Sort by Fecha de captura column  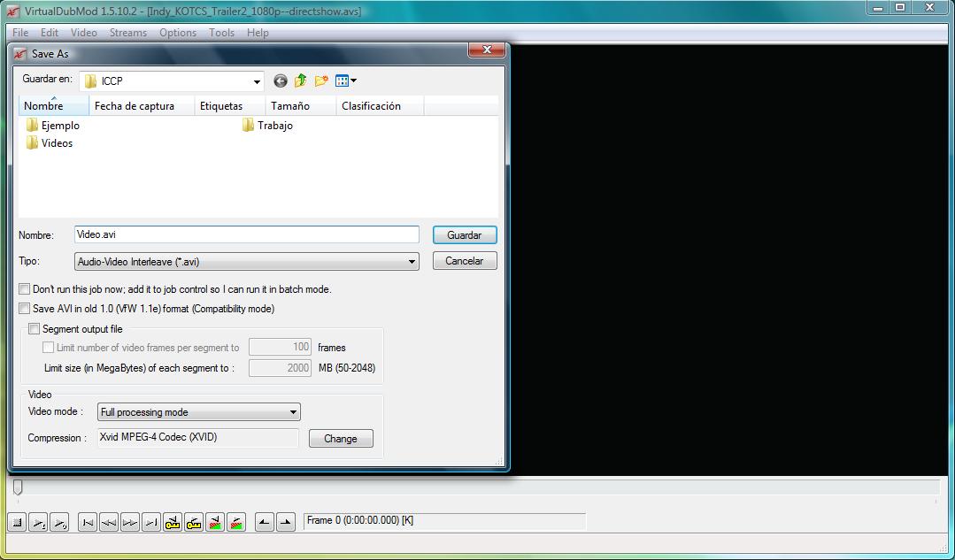tap(142, 106)
